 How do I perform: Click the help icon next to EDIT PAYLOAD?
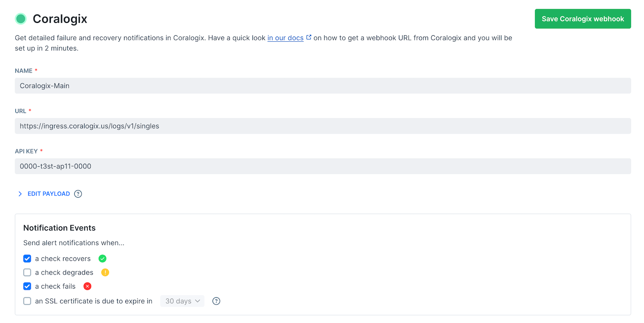tap(78, 194)
